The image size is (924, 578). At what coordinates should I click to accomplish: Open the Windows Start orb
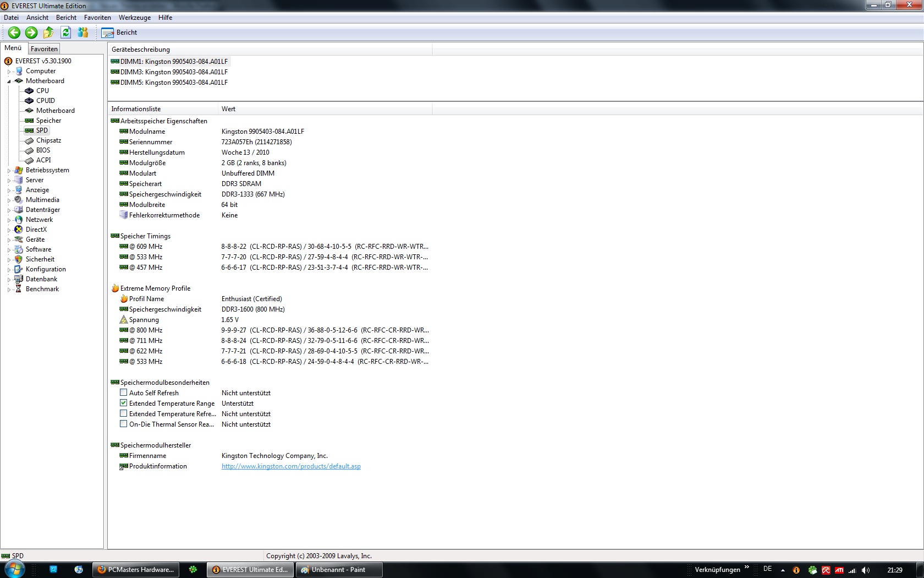pyautogui.click(x=14, y=570)
